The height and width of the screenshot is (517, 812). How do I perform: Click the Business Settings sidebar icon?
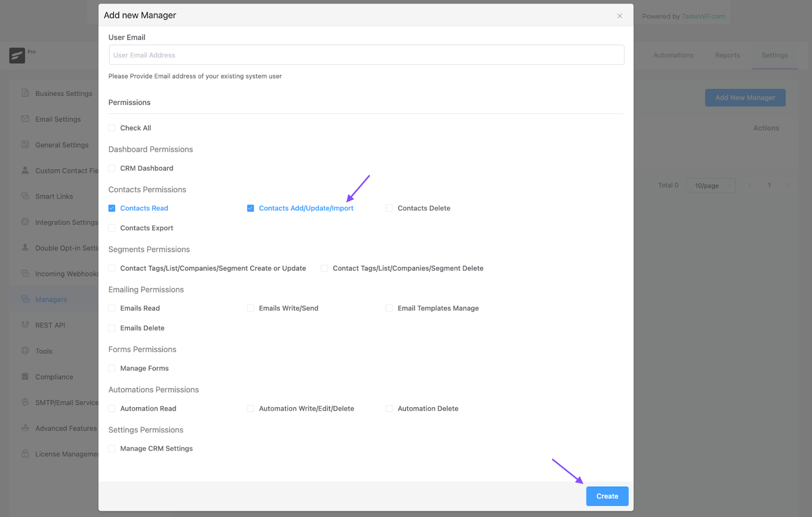[25, 93]
